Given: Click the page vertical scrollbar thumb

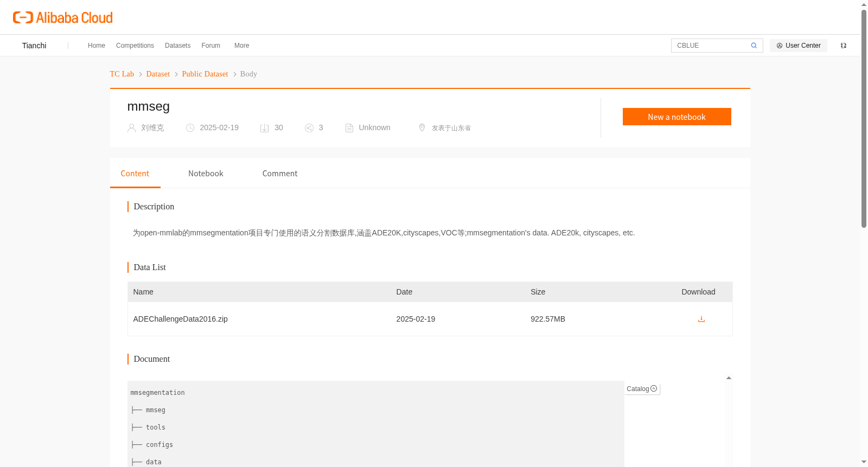Looking at the screenshot, I should click(864, 118).
